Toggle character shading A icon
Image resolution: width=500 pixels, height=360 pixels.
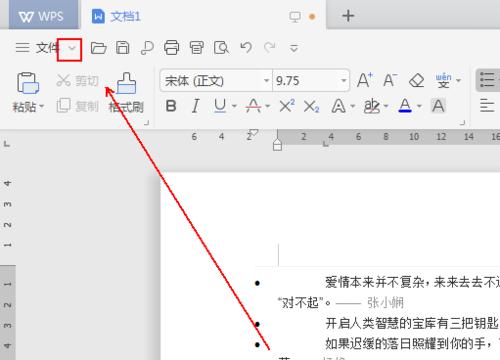point(438,106)
